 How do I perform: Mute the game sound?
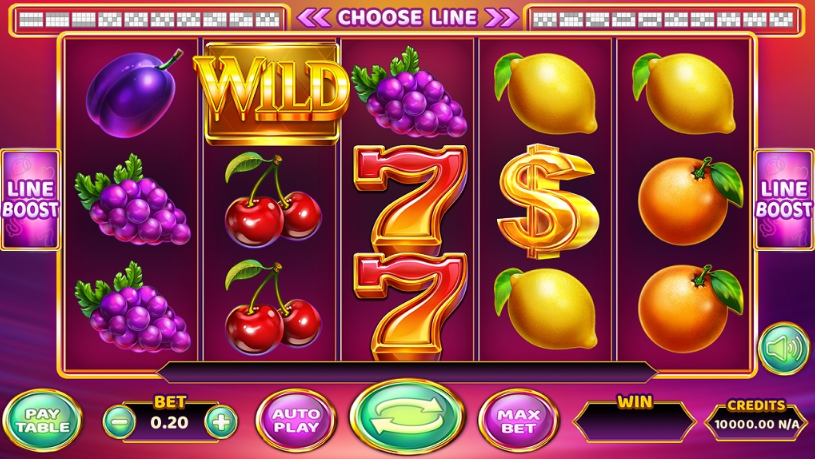pyautogui.click(x=784, y=348)
